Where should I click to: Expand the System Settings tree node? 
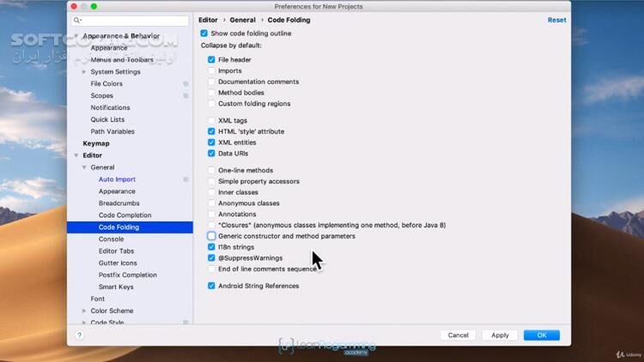coord(85,72)
